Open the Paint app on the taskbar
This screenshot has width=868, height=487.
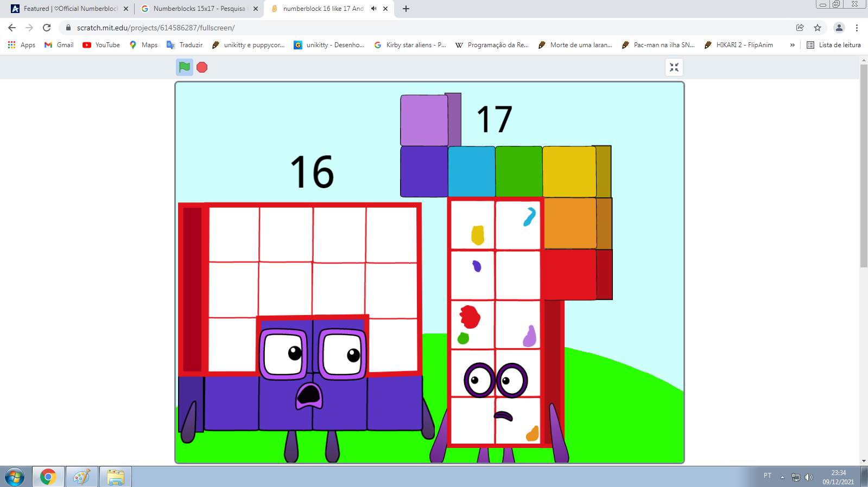(x=81, y=477)
